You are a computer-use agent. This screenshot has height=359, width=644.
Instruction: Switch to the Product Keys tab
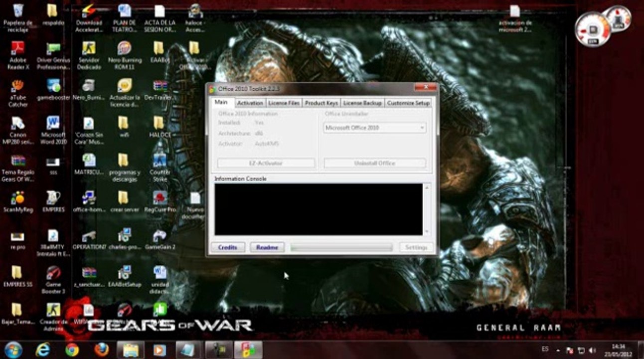pyautogui.click(x=322, y=103)
